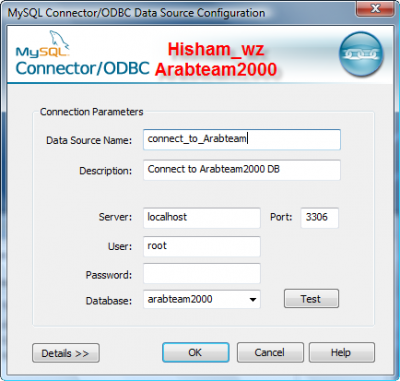Image resolution: width=400 pixels, height=381 pixels.
Task: Click the Port label text
Action: pyautogui.click(x=281, y=217)
